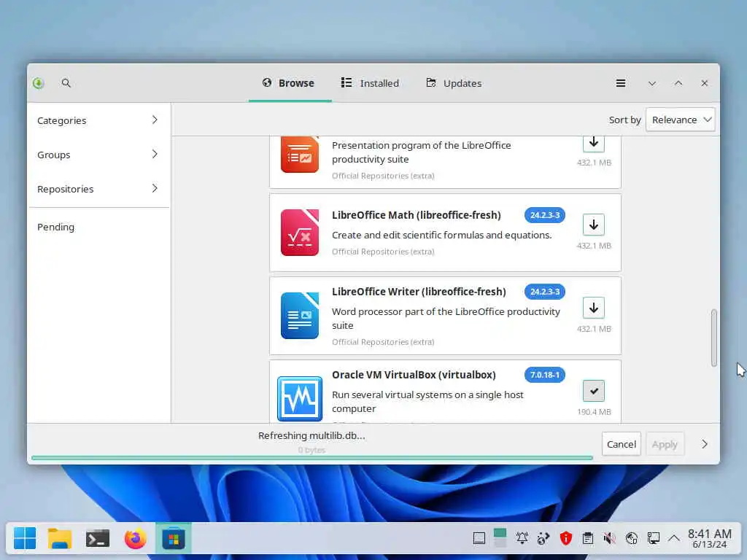Viewport: 747px width, 560px height.
Task: Click the LibreOffice Impress presentation icon
Action: coord(300,155)
